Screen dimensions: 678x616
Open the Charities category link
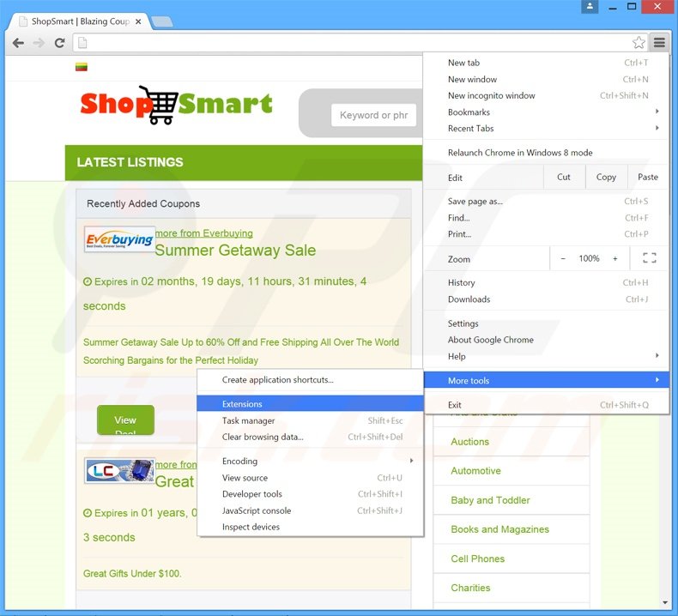pyautogui.click(x=470, y=588)
